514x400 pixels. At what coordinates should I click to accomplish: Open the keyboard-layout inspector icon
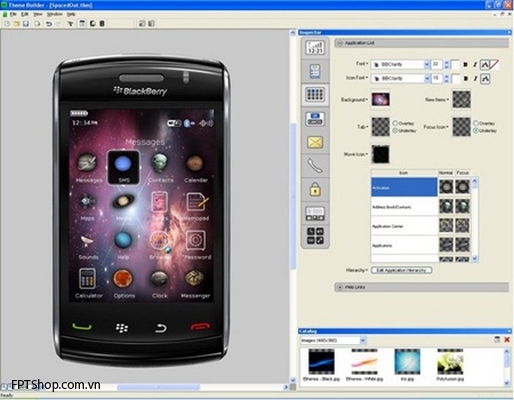pos(315,213)
